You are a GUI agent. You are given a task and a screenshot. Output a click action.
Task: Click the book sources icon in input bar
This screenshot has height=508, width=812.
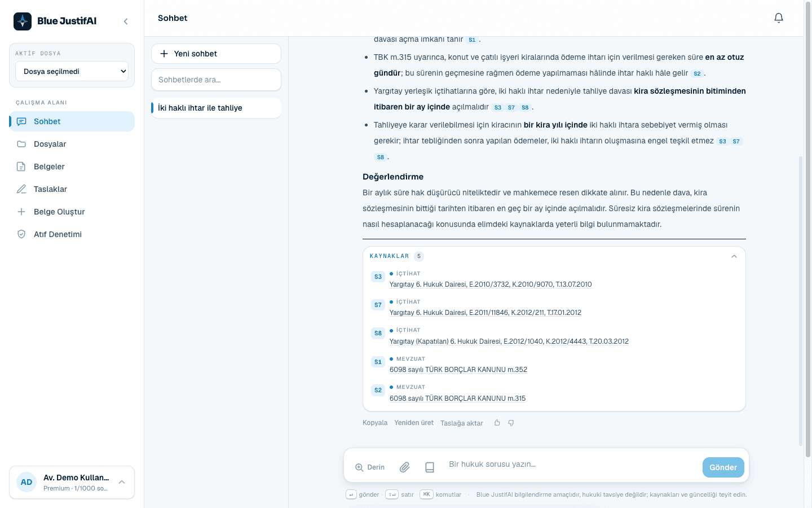(430, 467)
